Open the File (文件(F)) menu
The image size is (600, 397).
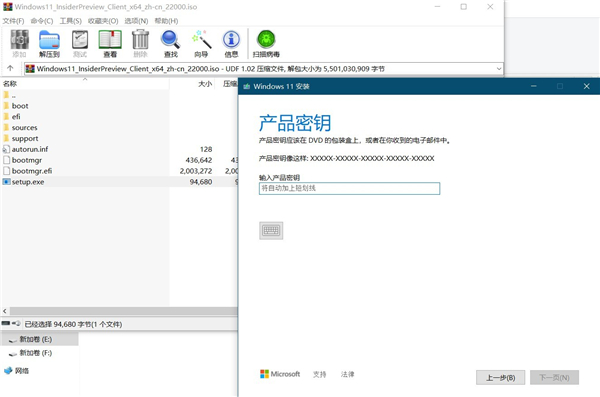(x=13, y=21)
